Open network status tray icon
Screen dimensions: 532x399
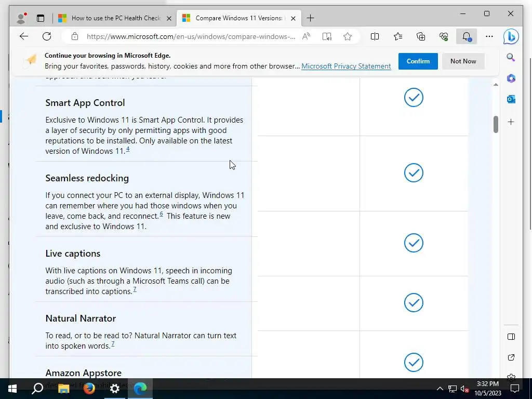coord(453,389)
